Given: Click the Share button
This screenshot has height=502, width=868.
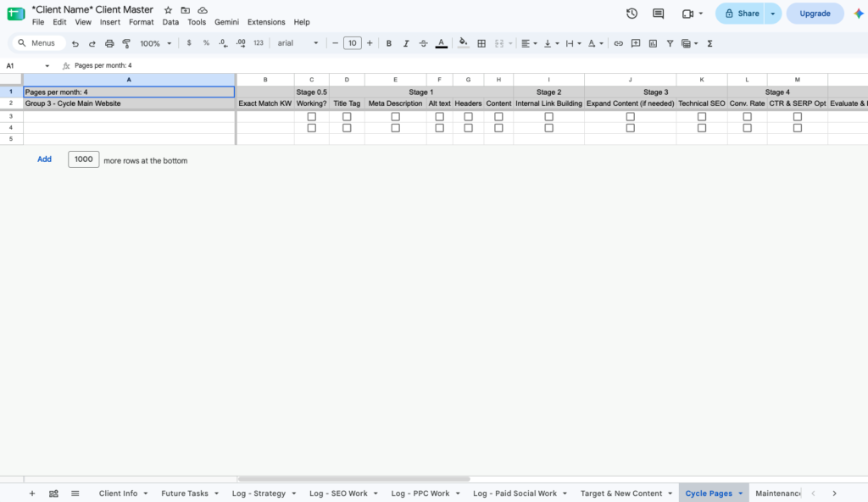Looking at the screenshot, I should [x=742, y=14].
